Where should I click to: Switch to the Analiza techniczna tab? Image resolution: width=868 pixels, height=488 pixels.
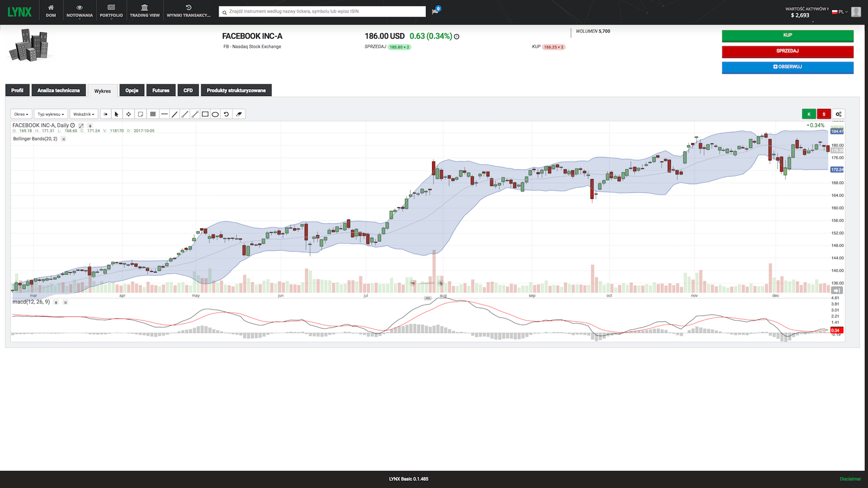tap(58, 91)
